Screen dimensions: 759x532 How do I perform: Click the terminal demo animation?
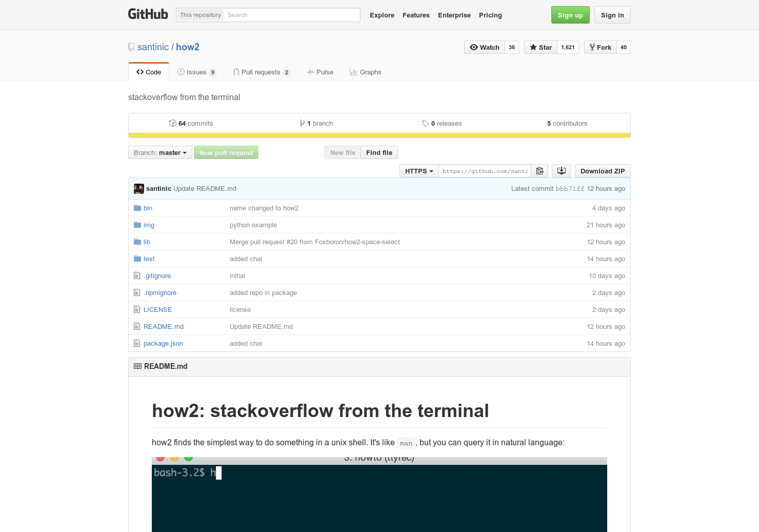[379, 495]
